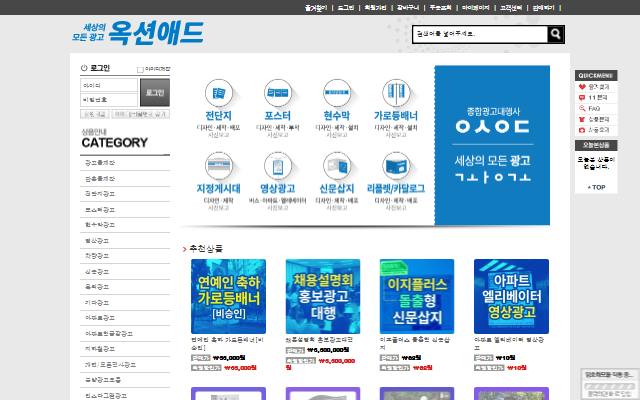Click the 전단지 flyer icon
640x400 pixels.
pyautogui.click(x=219, y=93)
